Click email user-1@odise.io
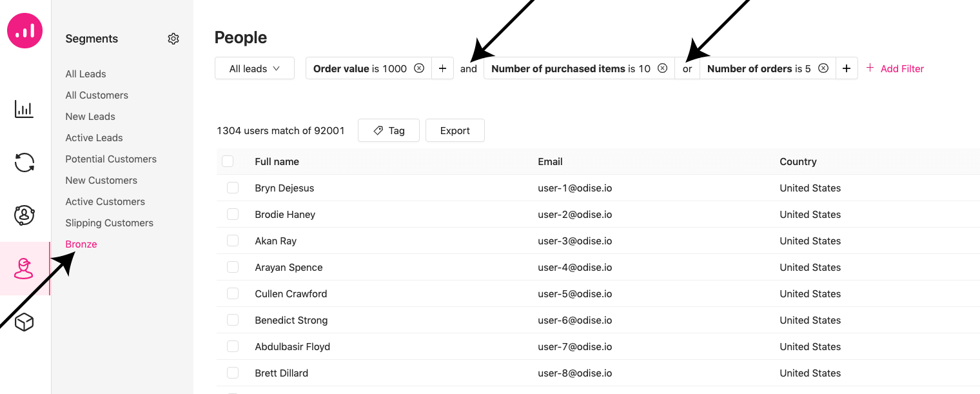Screen dimensions: 980x394 coord(575,188)
